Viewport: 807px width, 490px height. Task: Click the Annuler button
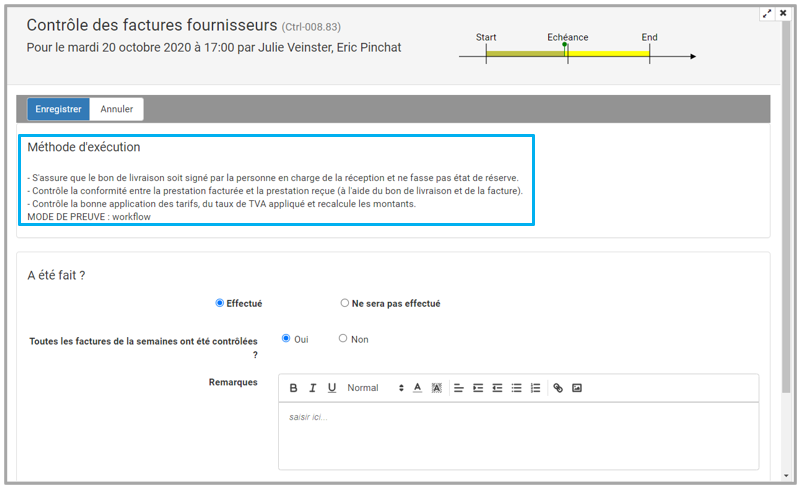[117, 109]
